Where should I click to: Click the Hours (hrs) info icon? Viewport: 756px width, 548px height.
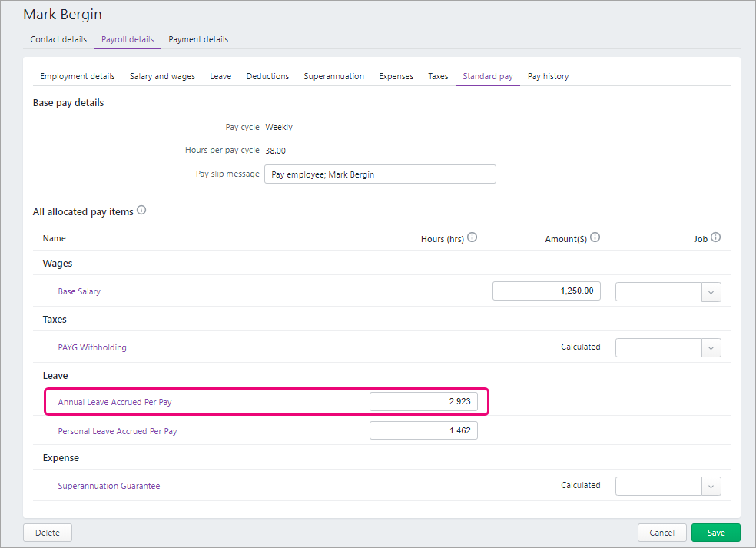point(472,237)
